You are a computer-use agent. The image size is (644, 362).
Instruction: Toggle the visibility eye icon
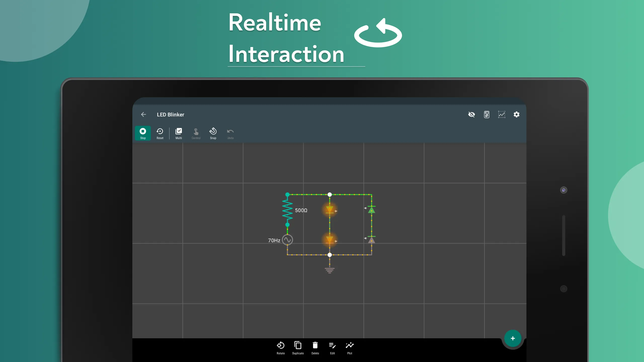pyautogui.click(x=471, y=115)
